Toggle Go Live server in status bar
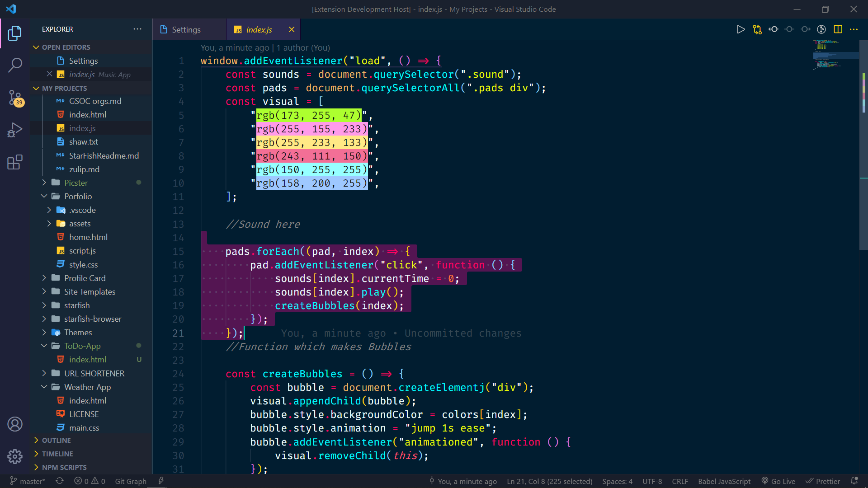 [778, 481]
